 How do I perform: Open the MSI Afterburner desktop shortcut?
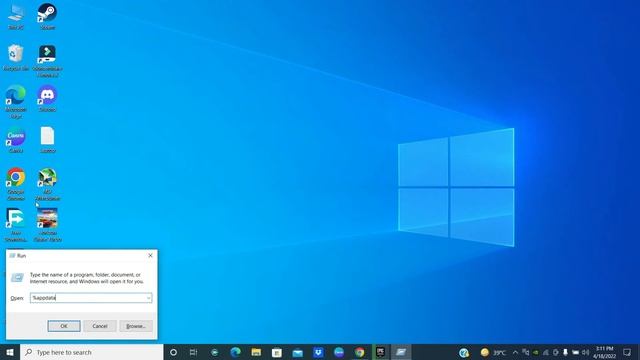tap(47, 184)
